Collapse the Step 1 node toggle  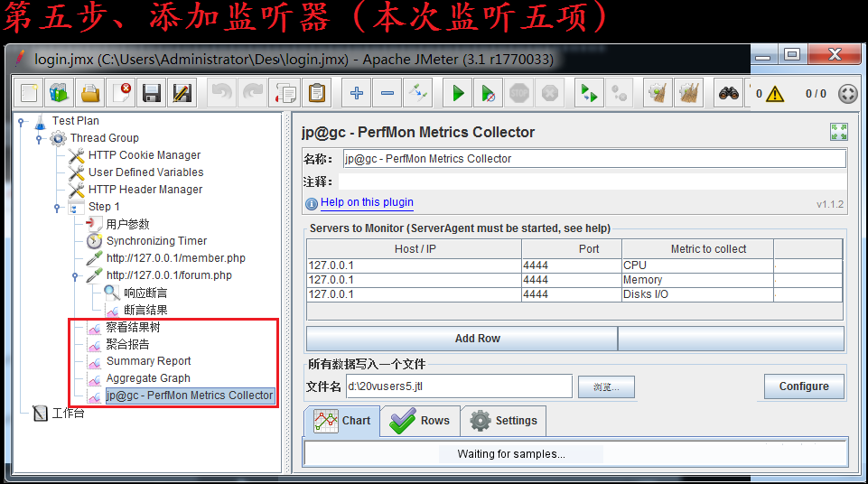tap(57, 208)
